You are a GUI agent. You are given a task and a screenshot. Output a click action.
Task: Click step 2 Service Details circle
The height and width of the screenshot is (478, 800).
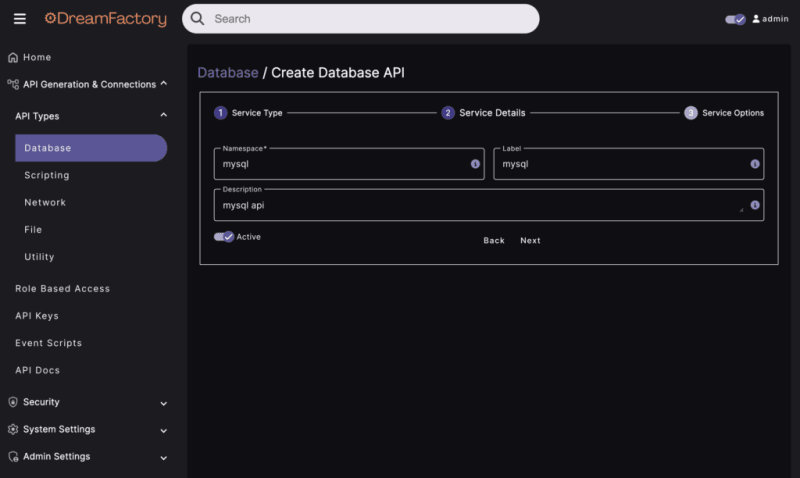click(x=447, y=113)
